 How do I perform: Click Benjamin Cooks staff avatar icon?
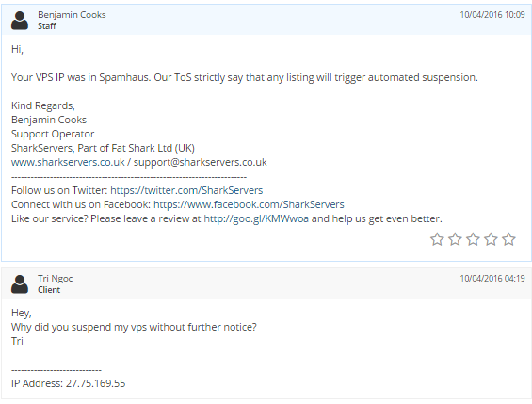[20, 21]
